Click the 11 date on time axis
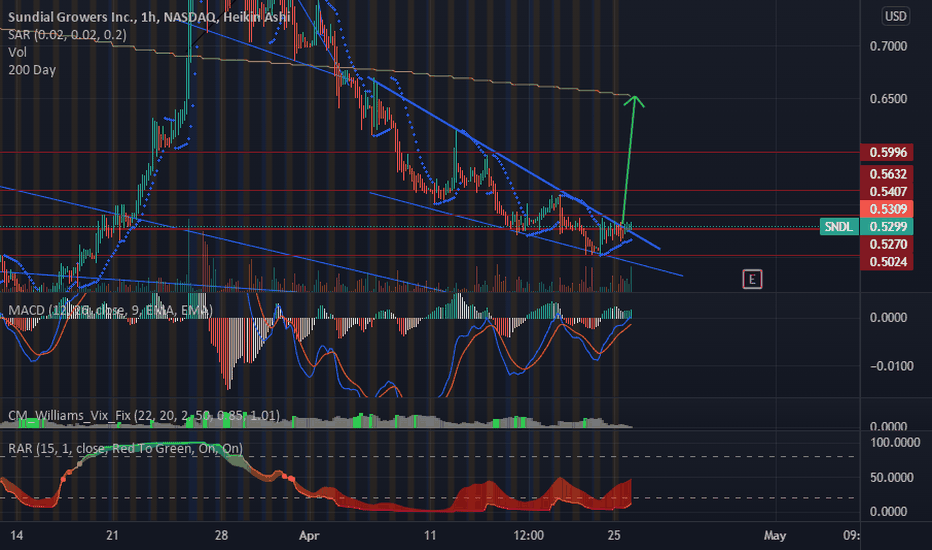This screenshot has height=550, width=932. pyautogui.click(x=430, y=535)
